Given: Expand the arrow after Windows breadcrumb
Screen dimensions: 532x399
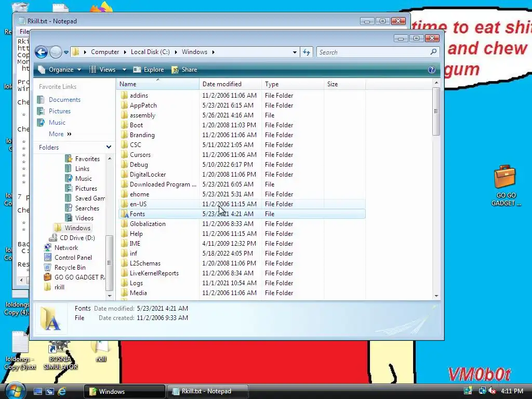Looking at the screenshot, I should click(214, 52).
